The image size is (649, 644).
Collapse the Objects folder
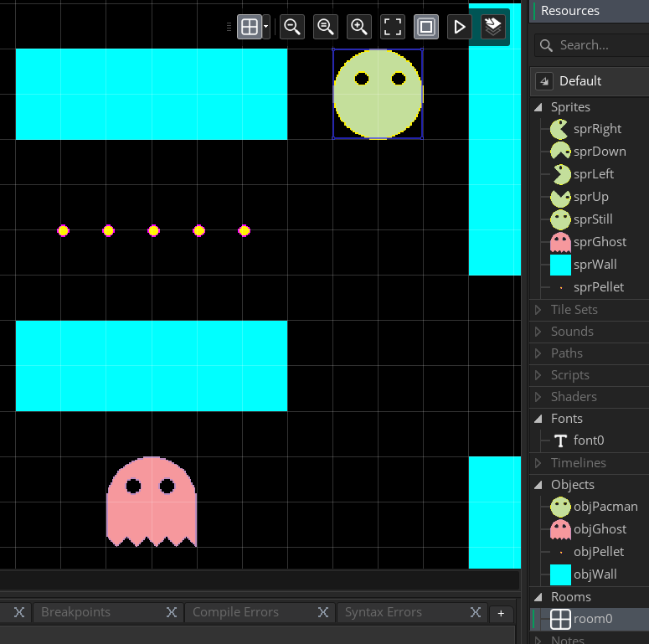click(538, 485)
